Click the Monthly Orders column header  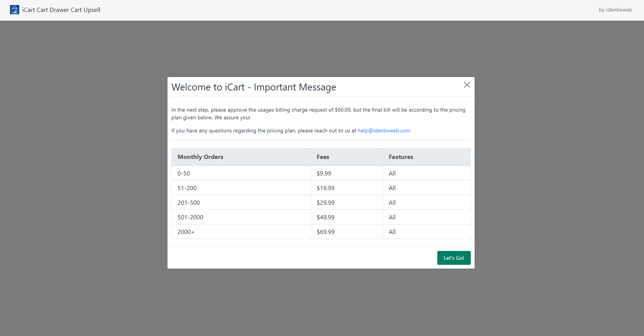(241, 157)
